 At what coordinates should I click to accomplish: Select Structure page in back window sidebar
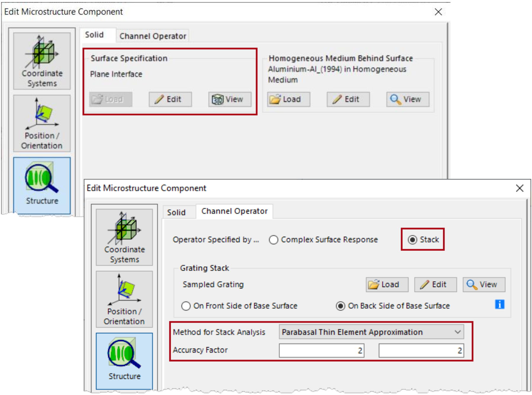[42, 185]
